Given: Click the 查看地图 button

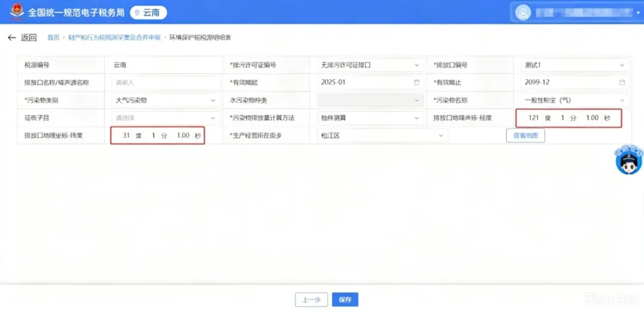Looking at the screenshot, I should pyautogui.click(x=525, y=135).
